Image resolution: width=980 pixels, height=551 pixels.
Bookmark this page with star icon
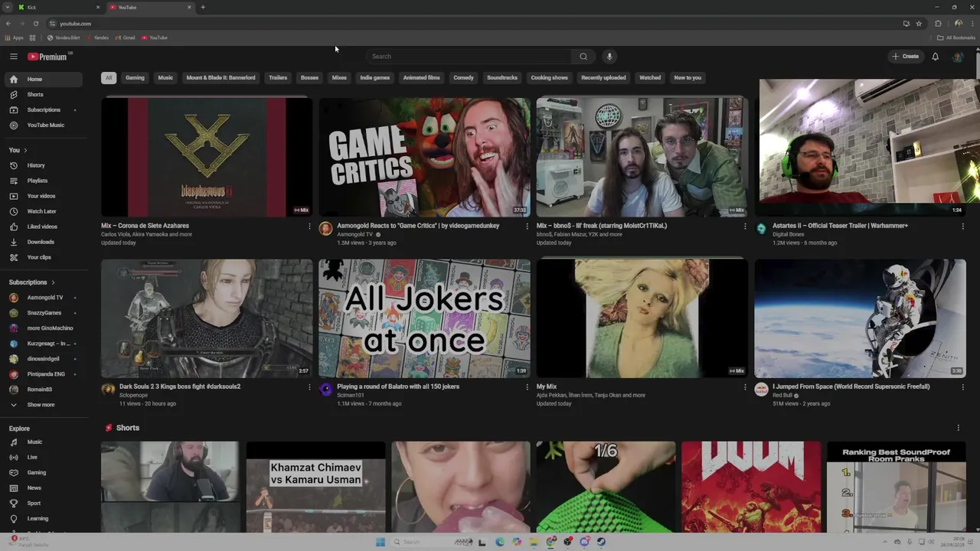[x=919, y=24]
